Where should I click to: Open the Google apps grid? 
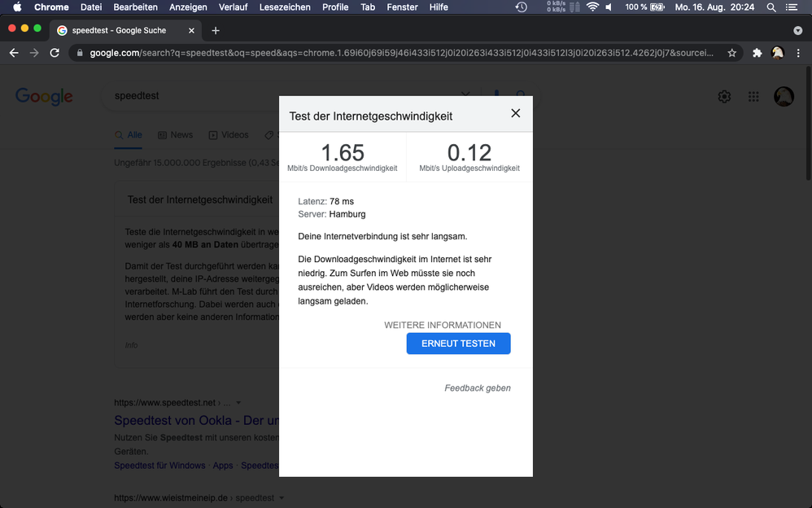coord(753,96)
